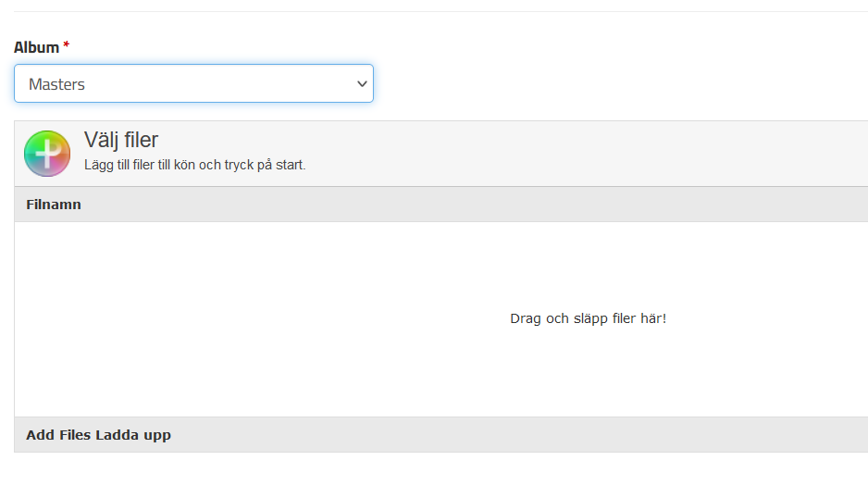Click the white cross inside the rainbow circle
The image size is (868, 485).
pyautogui.click(x=48, y=154)
